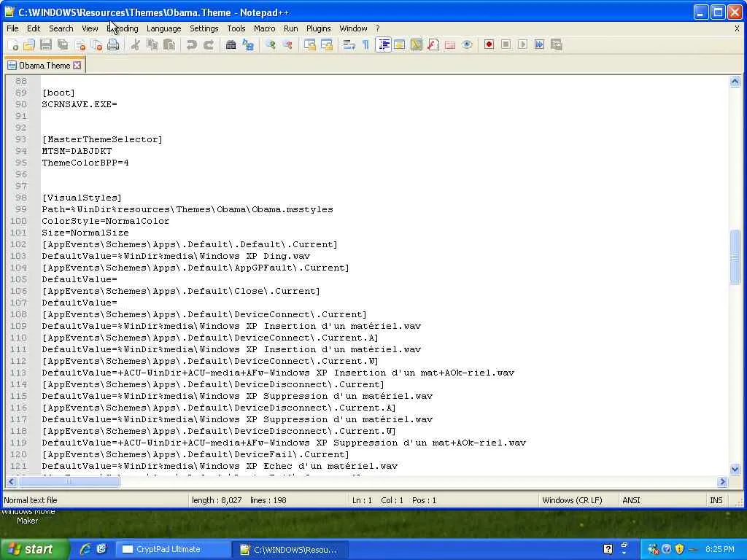Click the Stop Recording macro button
The height and width of the screenshot is (560, 747).
click(506, 44)
